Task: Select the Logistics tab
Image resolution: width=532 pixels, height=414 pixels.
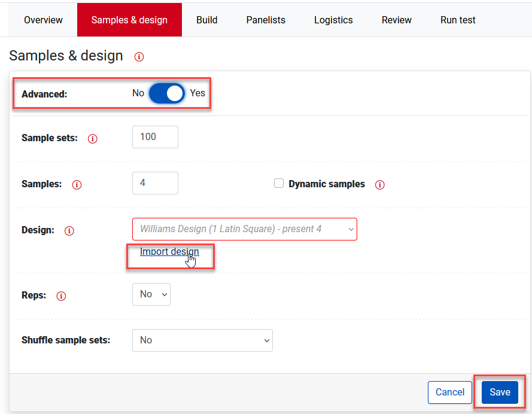Action: [333, 20]
